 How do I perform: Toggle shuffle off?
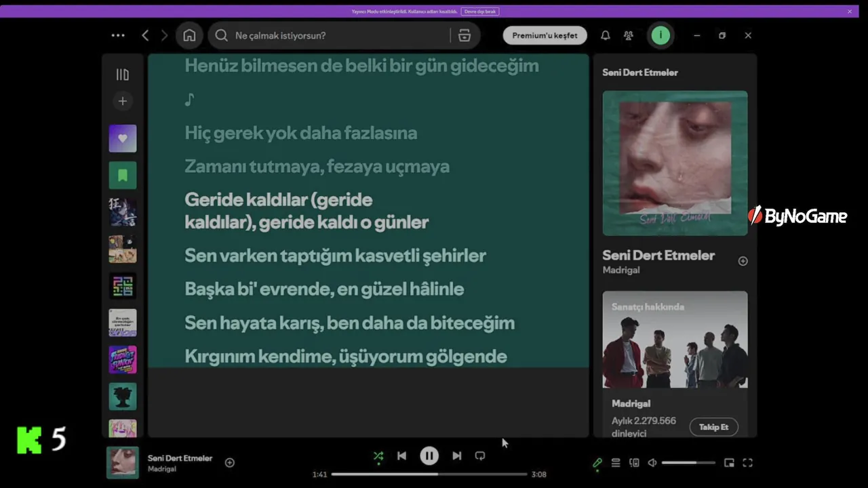378,456
